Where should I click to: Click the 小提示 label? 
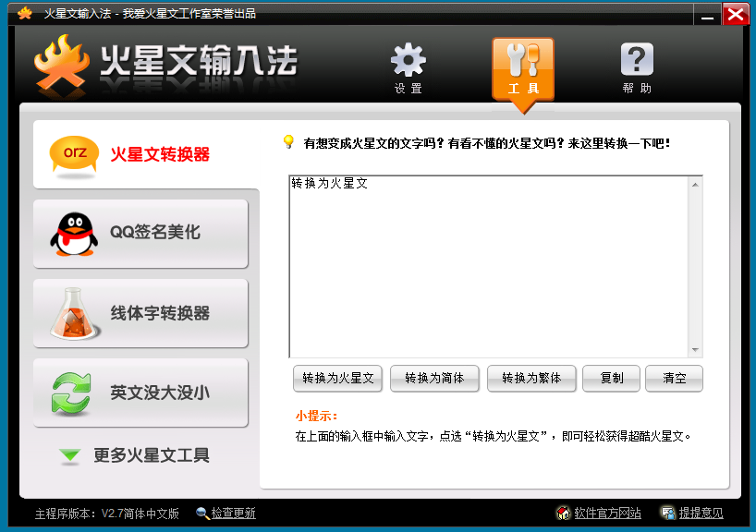316,416
